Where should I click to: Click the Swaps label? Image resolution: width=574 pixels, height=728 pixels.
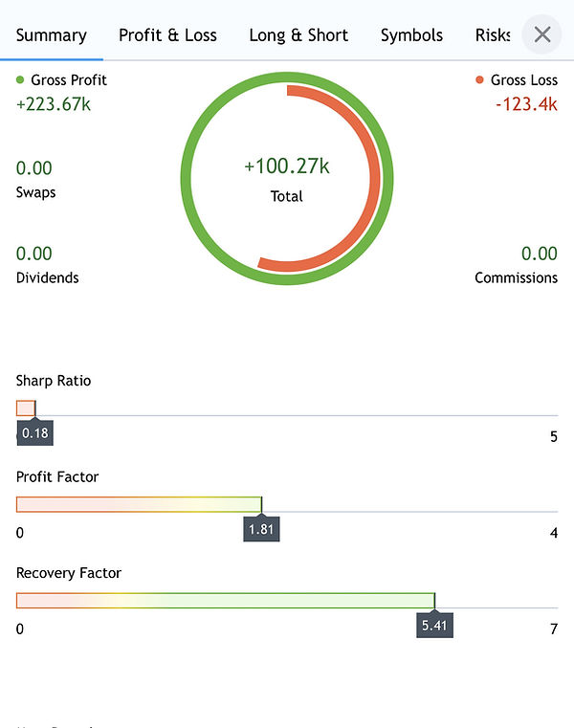[x=36, y=192]
